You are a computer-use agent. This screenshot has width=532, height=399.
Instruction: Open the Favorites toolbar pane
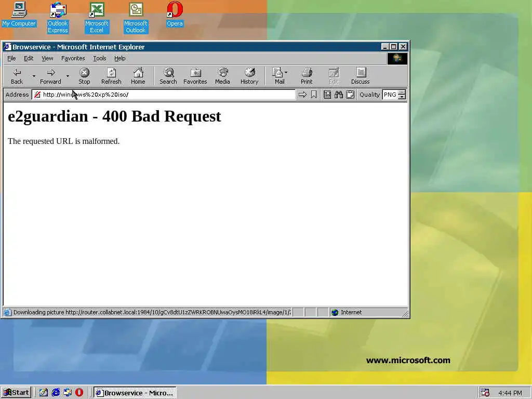click(195, 76)
